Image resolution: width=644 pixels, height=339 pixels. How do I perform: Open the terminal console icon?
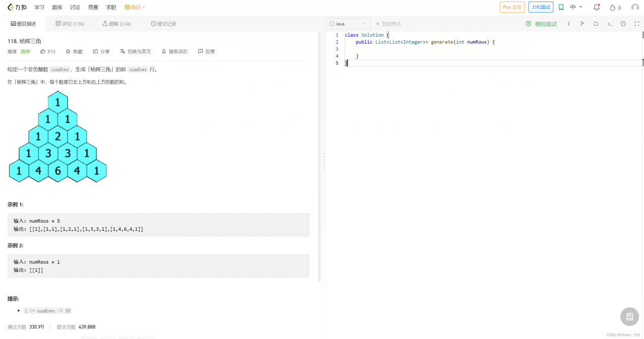pyautogui.click(x=609, y=24)
